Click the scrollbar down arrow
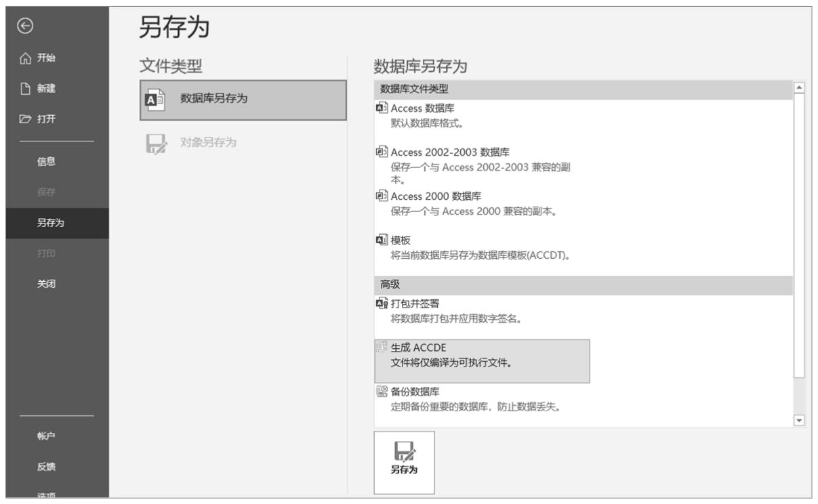818x504 pixels. click(x=798, y=421)
